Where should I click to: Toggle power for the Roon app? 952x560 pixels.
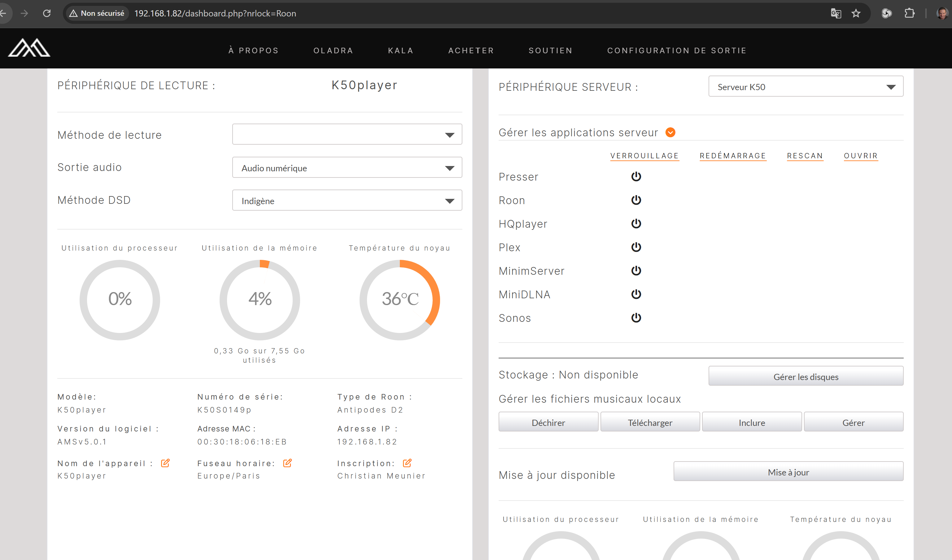click(636, 200)
